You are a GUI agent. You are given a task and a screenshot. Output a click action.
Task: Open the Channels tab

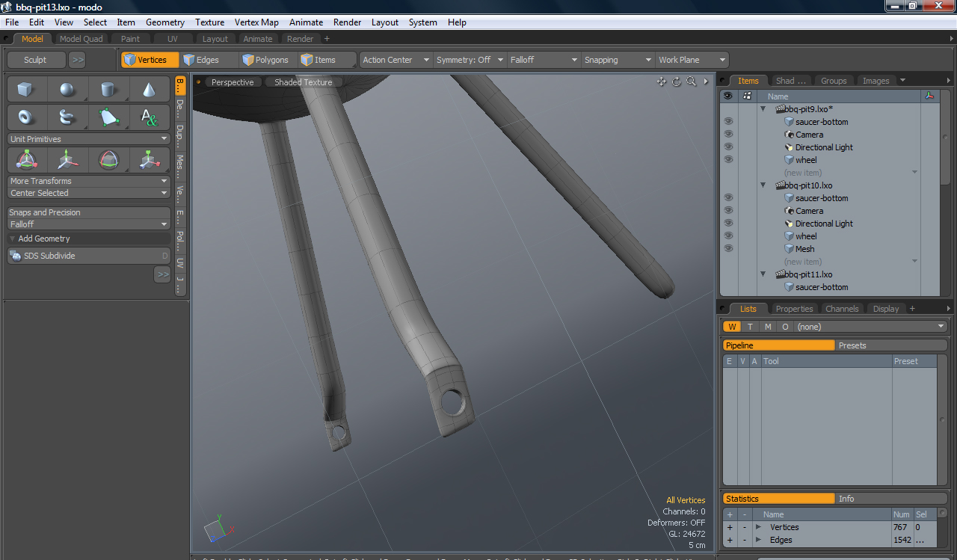[842, 309]
